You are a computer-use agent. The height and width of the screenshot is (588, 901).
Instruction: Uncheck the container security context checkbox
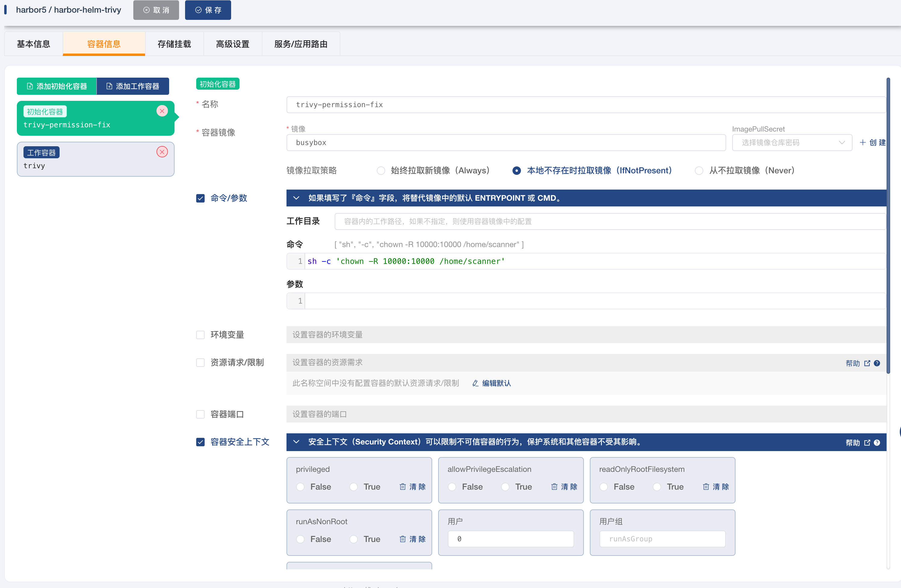200,442
